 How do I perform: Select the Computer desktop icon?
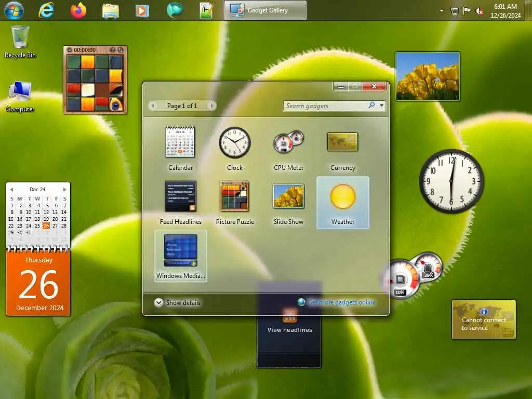tap(20, 96)
